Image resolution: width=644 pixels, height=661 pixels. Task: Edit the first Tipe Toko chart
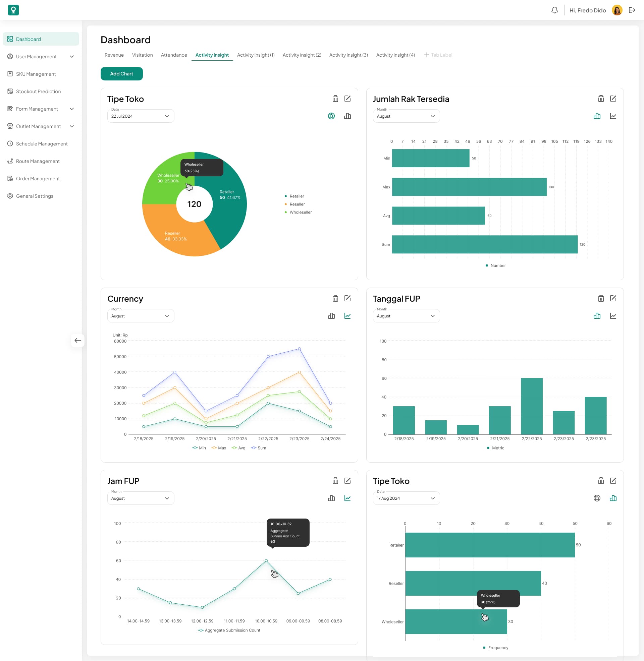[347, 99]
